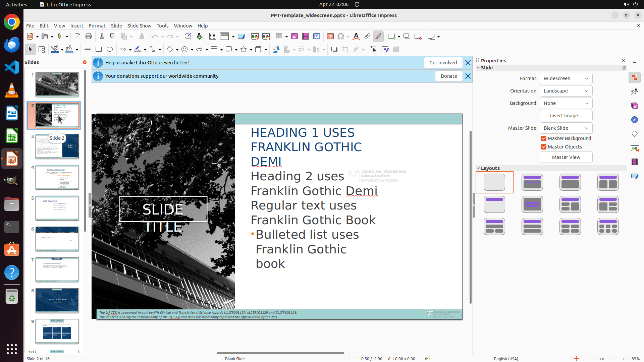The height and width of the screenshot is (362, 644).
Task: Expand the Orientation dropdown
Action: 566,91
